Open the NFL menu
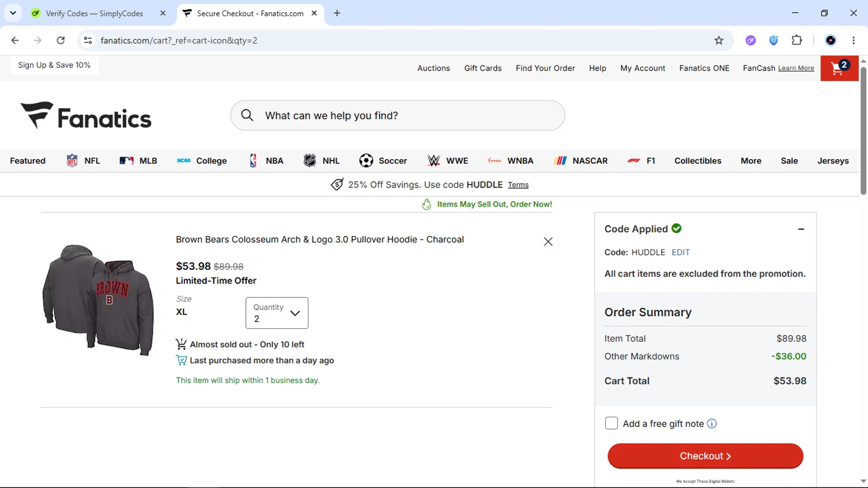Viewport: 868px width, 488px height. point(83,161)
